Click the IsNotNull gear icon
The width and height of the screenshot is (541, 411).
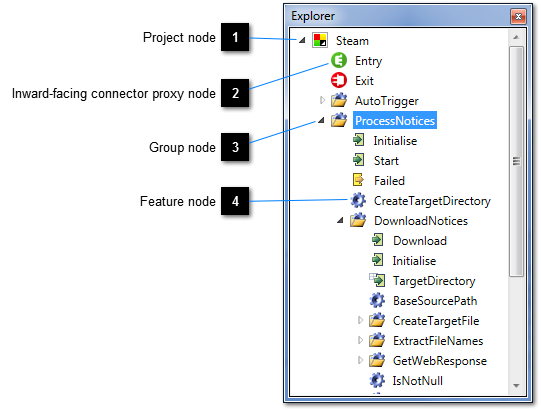pos(377,380)
